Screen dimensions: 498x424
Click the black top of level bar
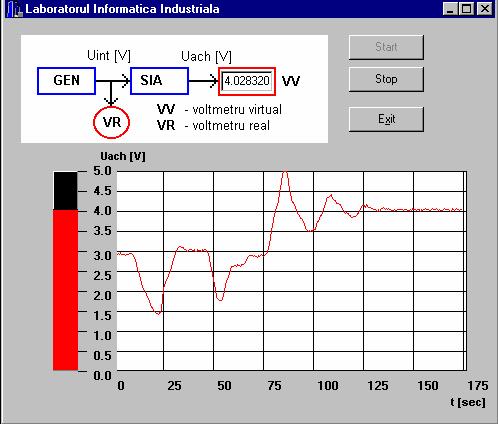65,191
